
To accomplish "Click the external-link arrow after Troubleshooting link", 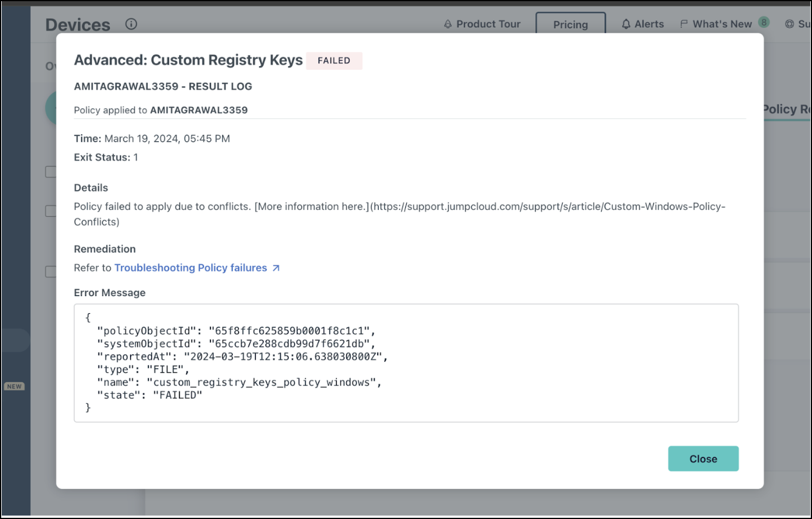I will (x=275, y=268).
